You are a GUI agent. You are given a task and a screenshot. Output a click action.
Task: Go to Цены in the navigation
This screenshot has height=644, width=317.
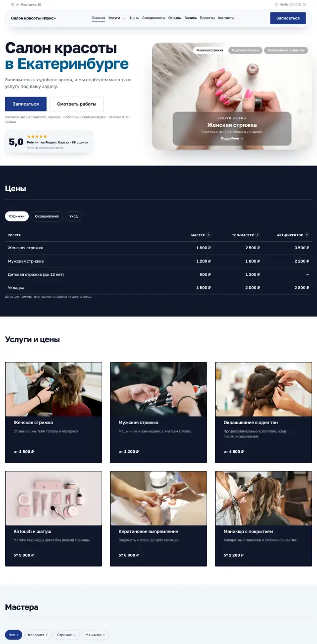135,18
